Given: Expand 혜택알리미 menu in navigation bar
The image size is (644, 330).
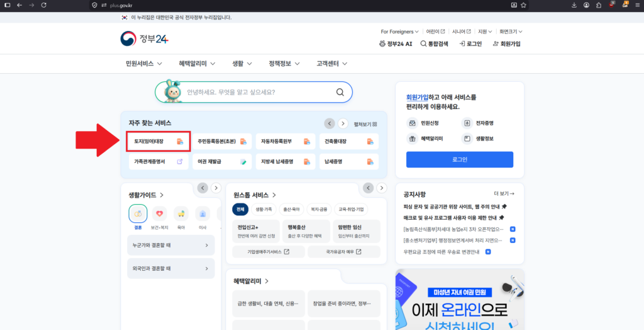Looking at the screenshot, I should click(x=198, y=64).
